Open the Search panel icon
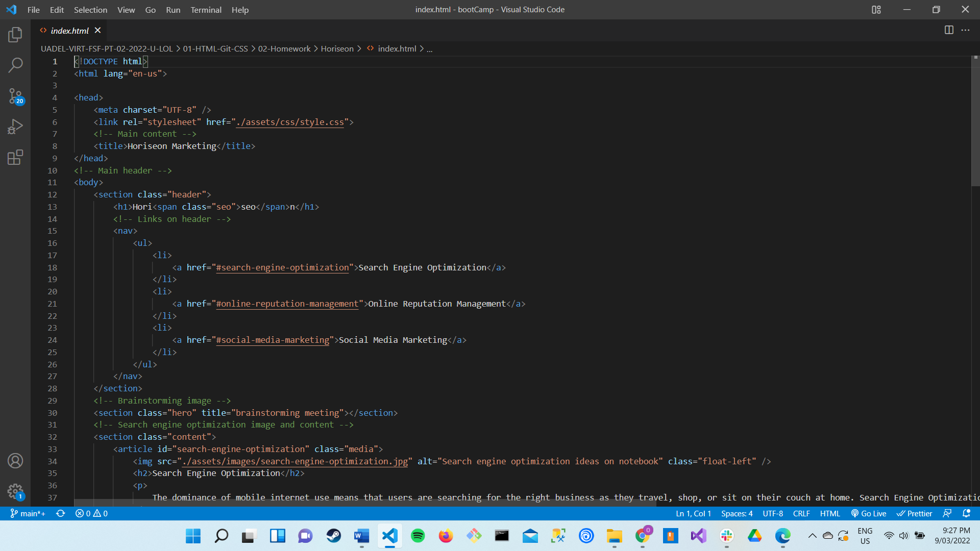The height and width of the screenshot is (551, 980). (x=15, y=65)
